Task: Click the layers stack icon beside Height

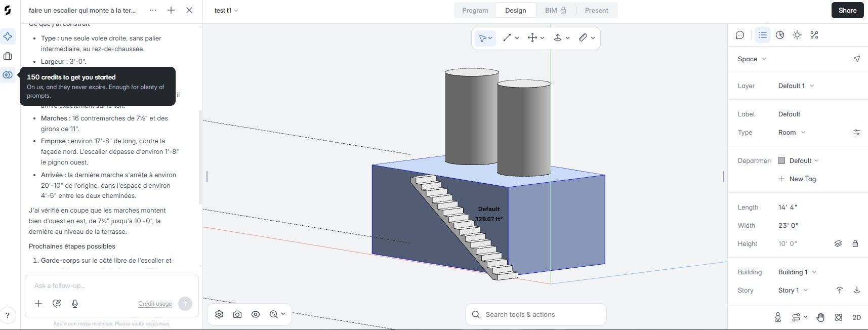Action: click(x=838, y=243)
